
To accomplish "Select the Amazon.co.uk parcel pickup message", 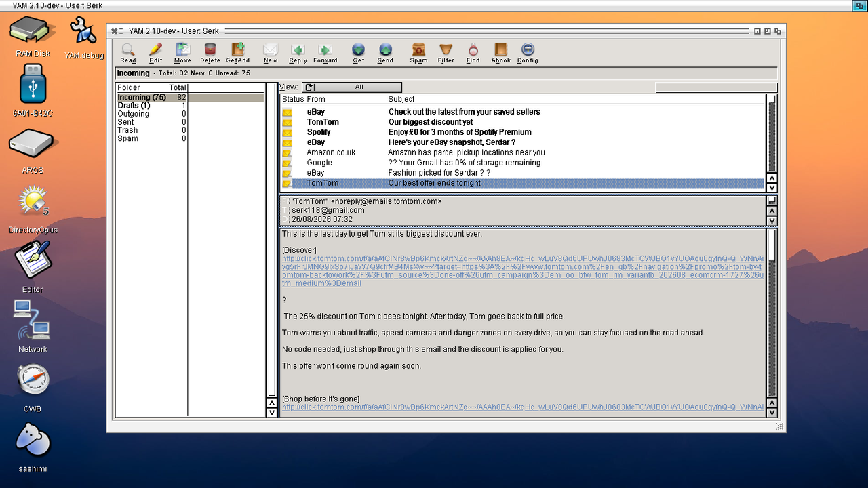I will click(523, 152).
